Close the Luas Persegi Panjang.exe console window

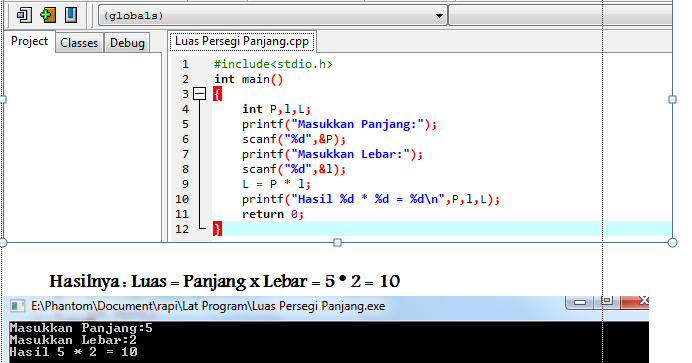[x=636, y=302]
